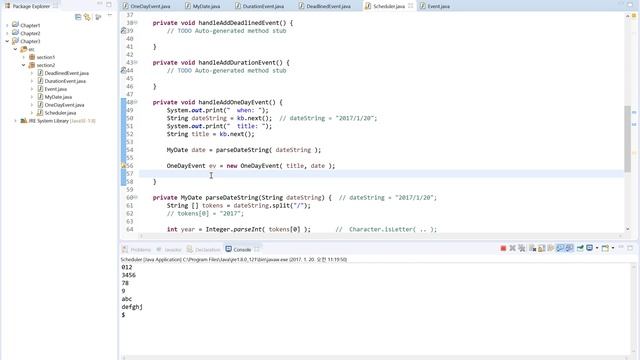Terminate the running program with the red stop icon
Screen dimensions: 640x360
(x=503, y=248)
